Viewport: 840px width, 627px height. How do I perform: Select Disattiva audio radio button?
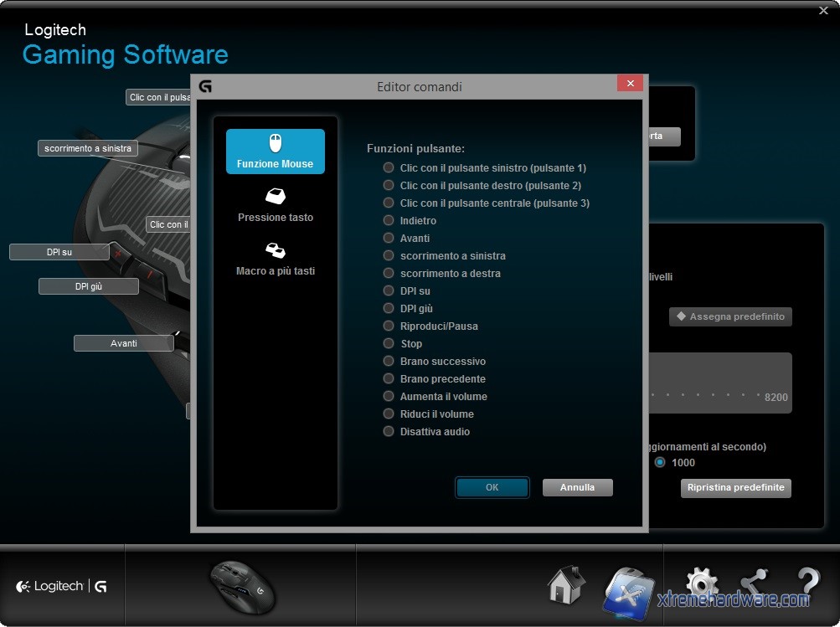coord(389,432)
